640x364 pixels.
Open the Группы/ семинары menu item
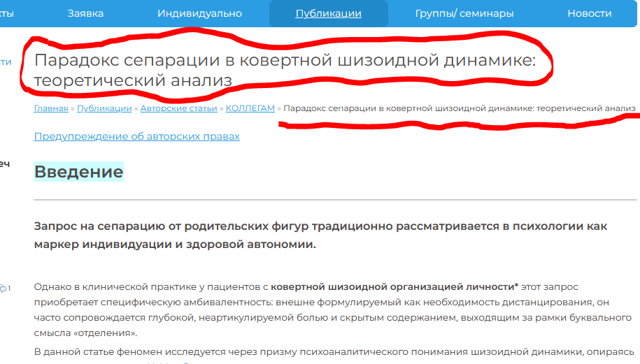click(x=464, y=13)
